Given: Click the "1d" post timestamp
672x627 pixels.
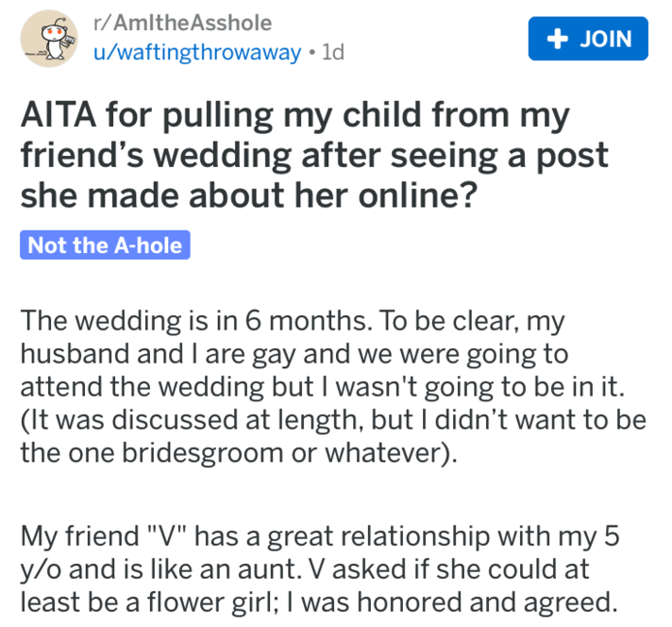Looking at the screenshot, I should pyautogui.click(x=331, y=53).
